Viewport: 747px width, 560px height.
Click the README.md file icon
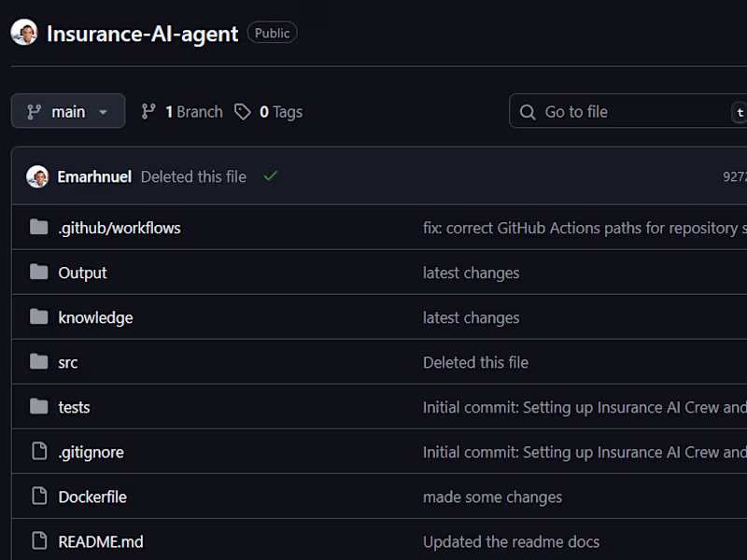tap(37, 541)
